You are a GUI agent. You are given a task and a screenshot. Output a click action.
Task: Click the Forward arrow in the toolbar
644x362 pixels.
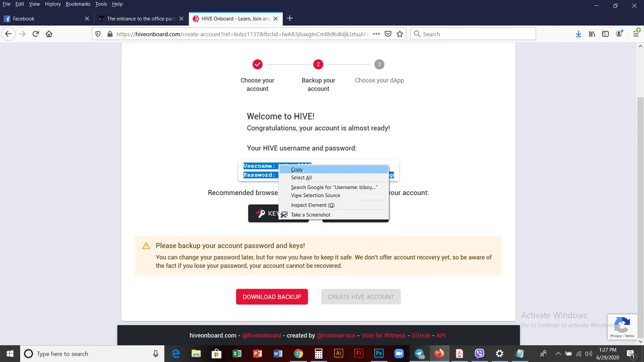coord(22,34)
